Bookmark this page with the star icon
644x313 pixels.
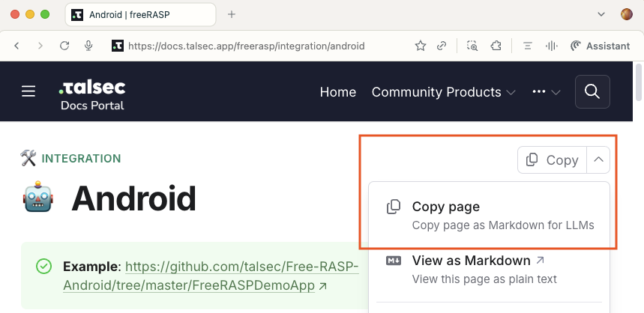(421, 46)
